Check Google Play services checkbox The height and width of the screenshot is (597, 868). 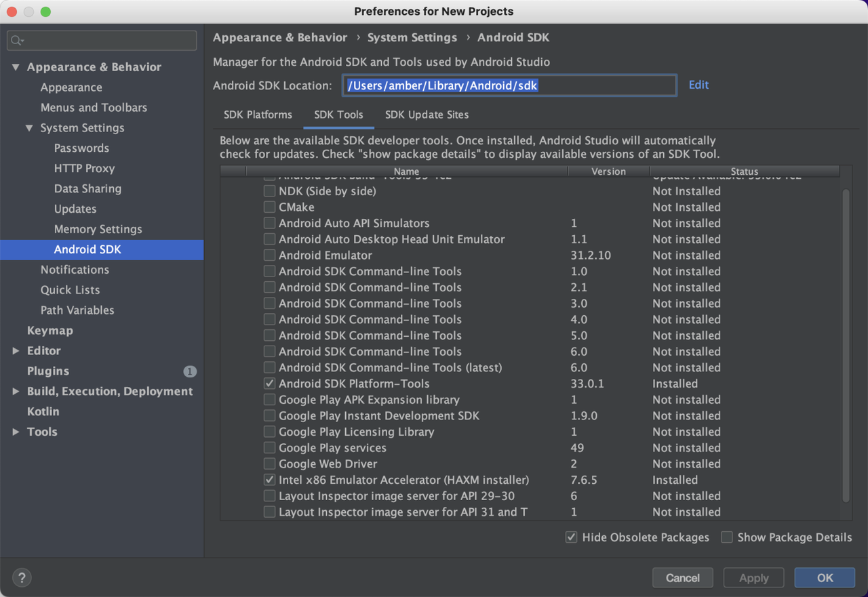point(269,448)
